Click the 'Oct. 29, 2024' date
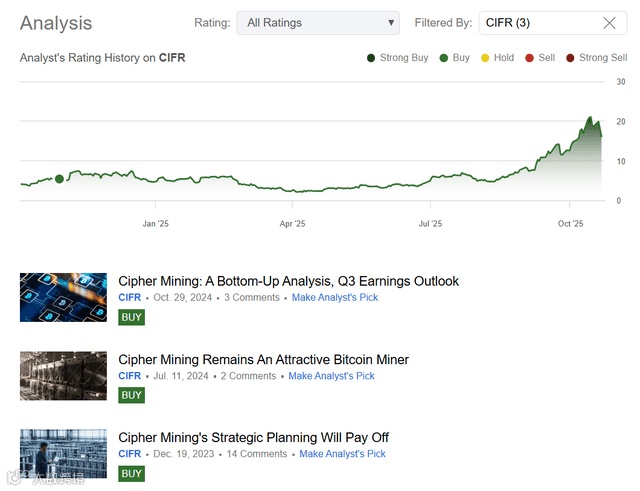Image resolution: width=640 pixels, height=491 pixels. [182, 298]
